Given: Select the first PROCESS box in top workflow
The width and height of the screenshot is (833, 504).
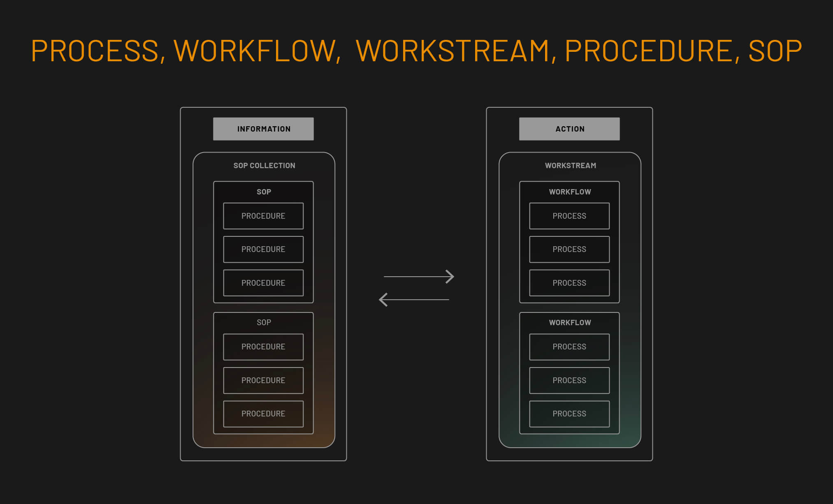Looking at the screenshot, I should tap(569, 215).
